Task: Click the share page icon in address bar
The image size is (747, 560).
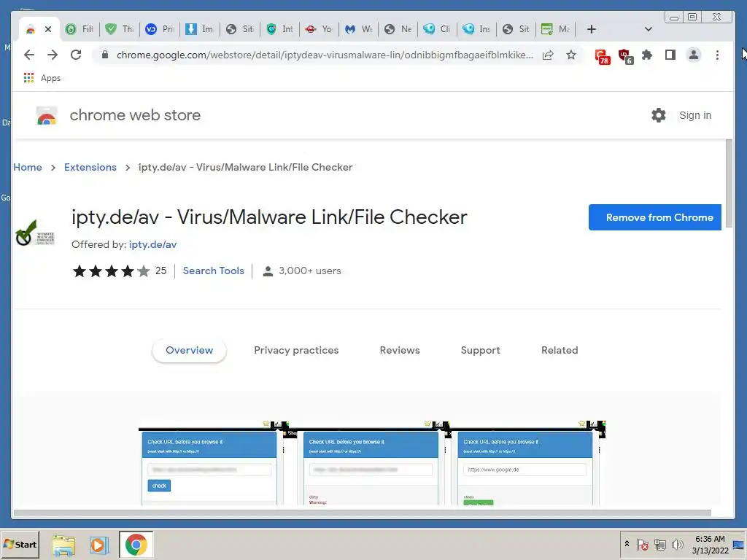Action: (548, 55)
